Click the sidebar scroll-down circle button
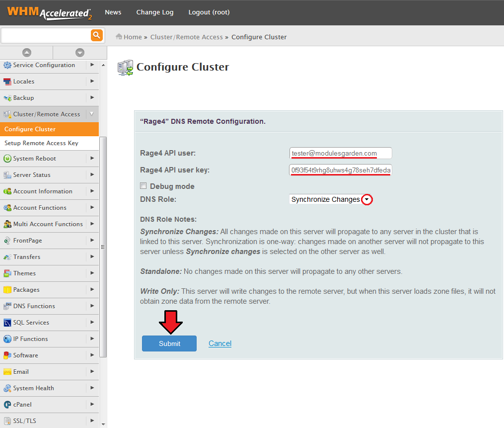This screenshot has width=504, height=428. (80, 53)
